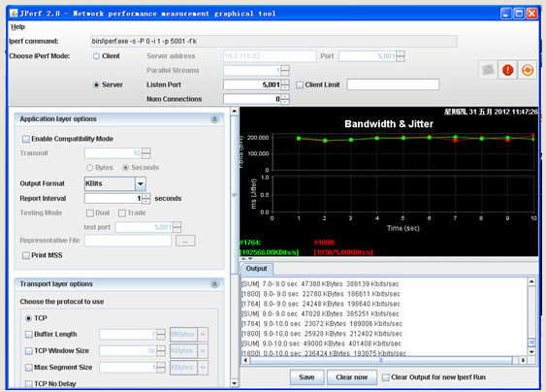
Task: Click the red Stop iPerf icon
Action: [x=507, y=70]
